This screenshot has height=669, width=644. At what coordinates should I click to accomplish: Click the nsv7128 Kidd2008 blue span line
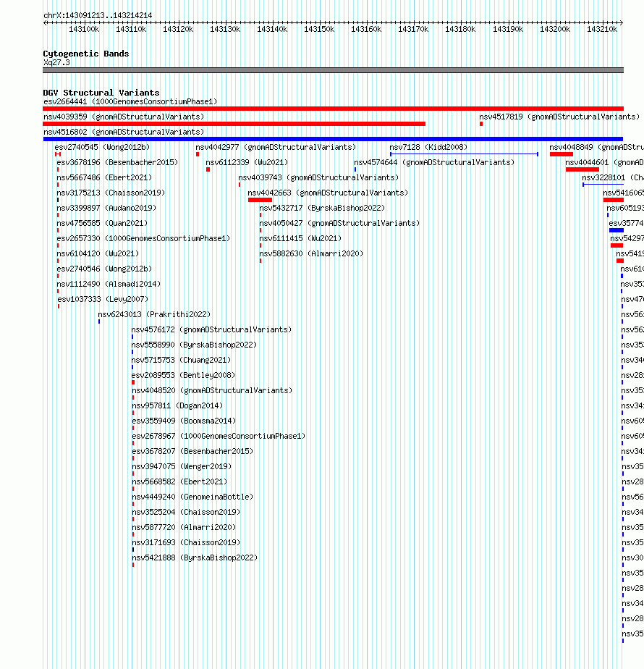[x=464, y=154]
